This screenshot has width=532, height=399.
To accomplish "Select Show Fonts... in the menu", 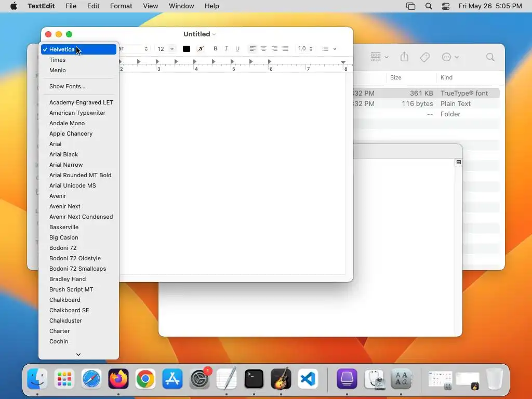I will [x=79, y=86].
